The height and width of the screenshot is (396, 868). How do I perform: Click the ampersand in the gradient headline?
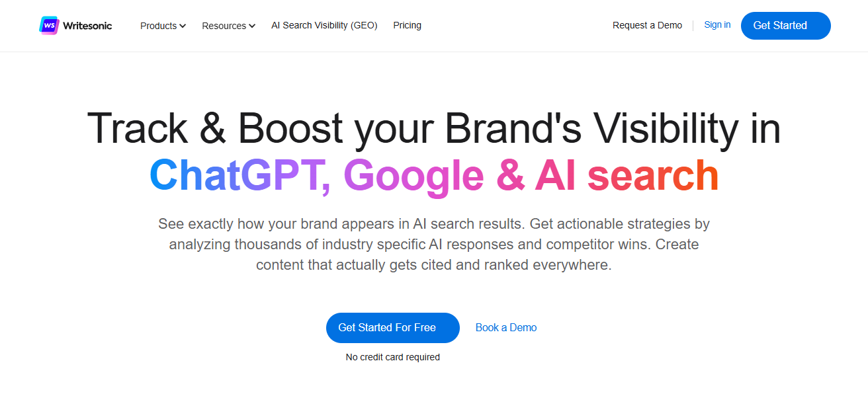[x=509, y=177]
